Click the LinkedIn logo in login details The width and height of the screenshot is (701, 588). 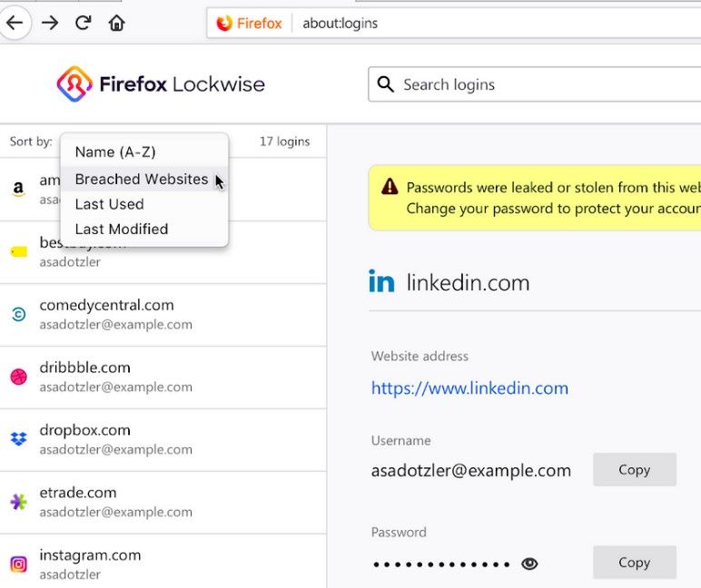tap(381, 281)
